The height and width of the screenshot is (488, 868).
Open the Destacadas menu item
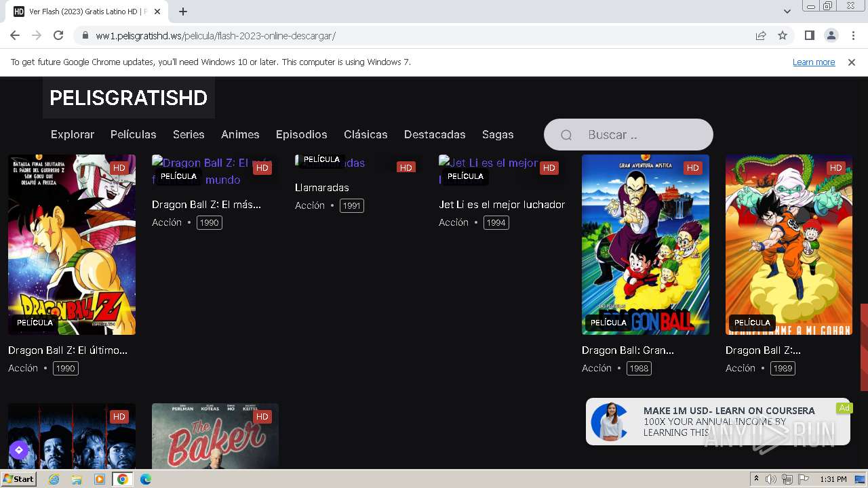435,134
